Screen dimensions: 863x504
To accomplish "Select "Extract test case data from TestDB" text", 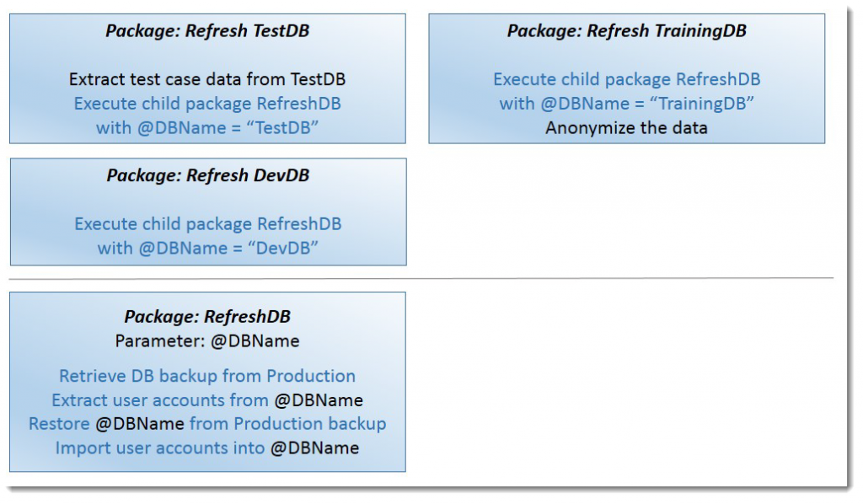I will coord(207,80).
